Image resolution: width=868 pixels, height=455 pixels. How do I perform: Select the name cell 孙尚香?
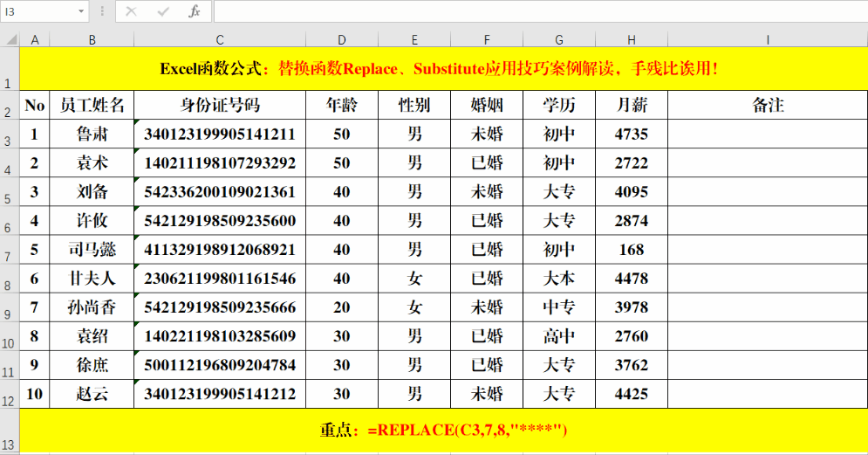(92, 307)
